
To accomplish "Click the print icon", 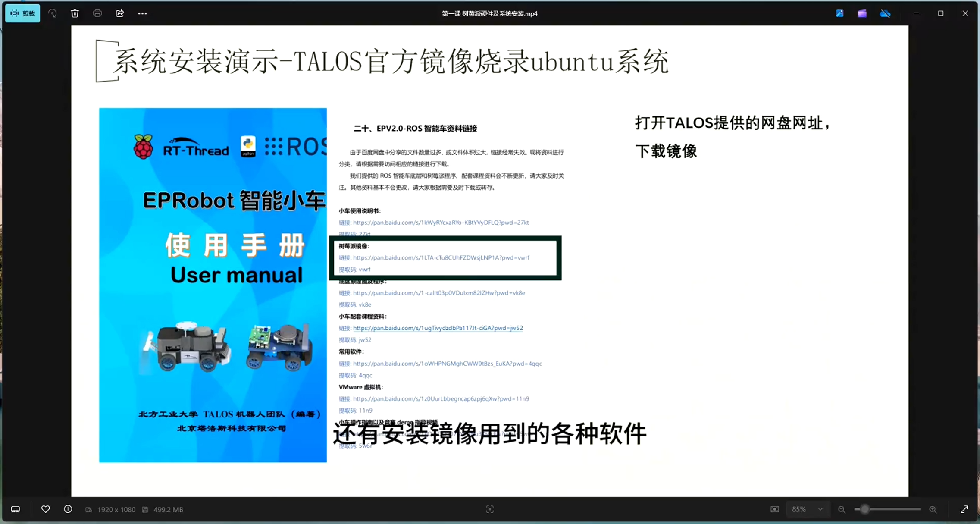I will click(x=97, y=13).
